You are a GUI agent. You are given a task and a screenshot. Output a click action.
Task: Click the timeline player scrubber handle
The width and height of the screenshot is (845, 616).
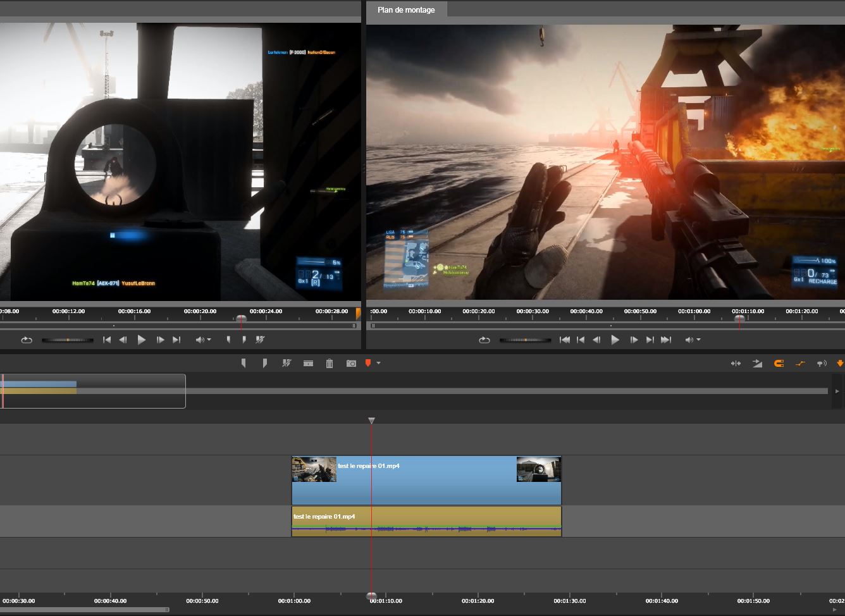pyautogui.click(x=739, y=319)
